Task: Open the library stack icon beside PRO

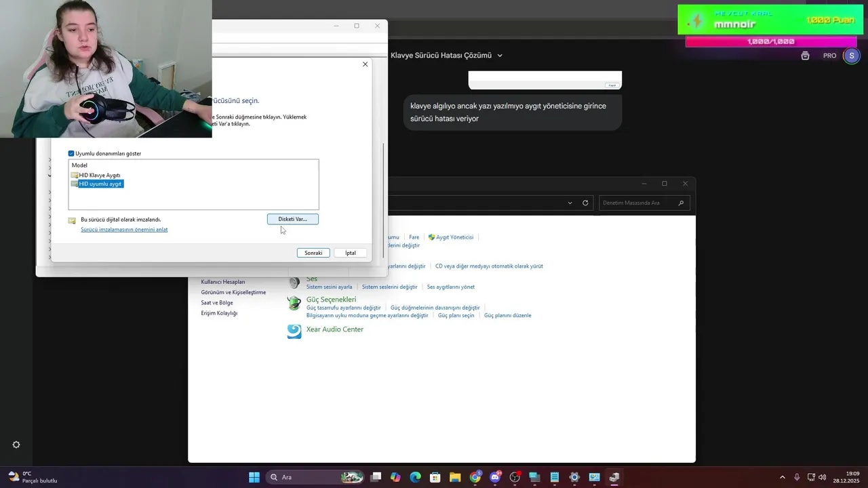Action: pos(805,56)
